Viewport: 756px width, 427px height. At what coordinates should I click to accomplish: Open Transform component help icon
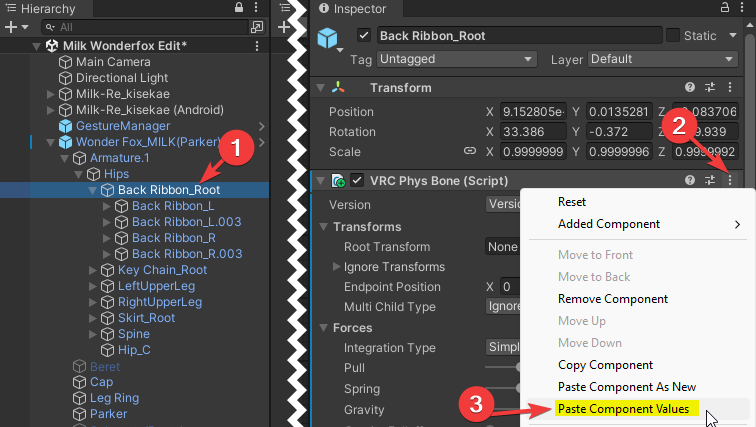(x=690, y=87)
